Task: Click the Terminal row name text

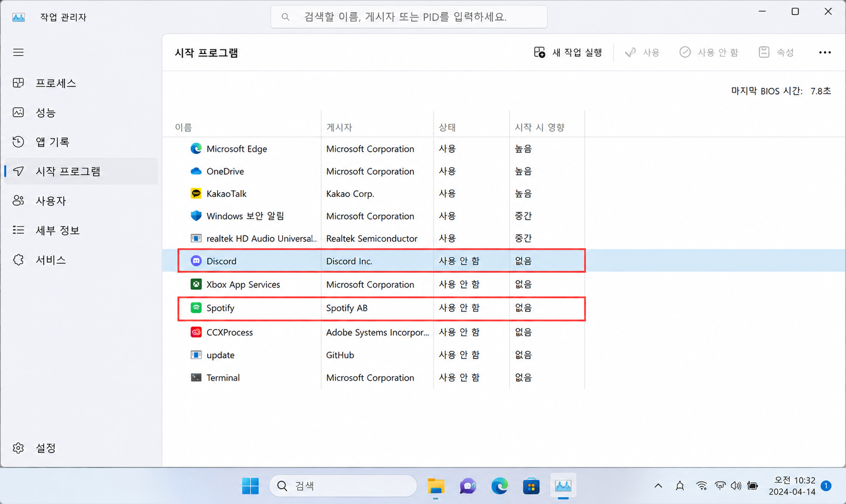Action: coord(223,377)
